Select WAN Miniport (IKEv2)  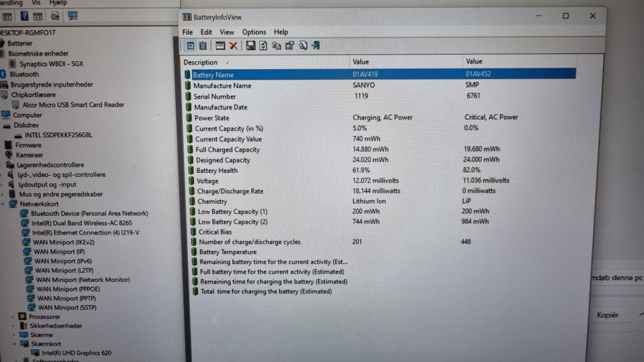click(x=64, y=242)
